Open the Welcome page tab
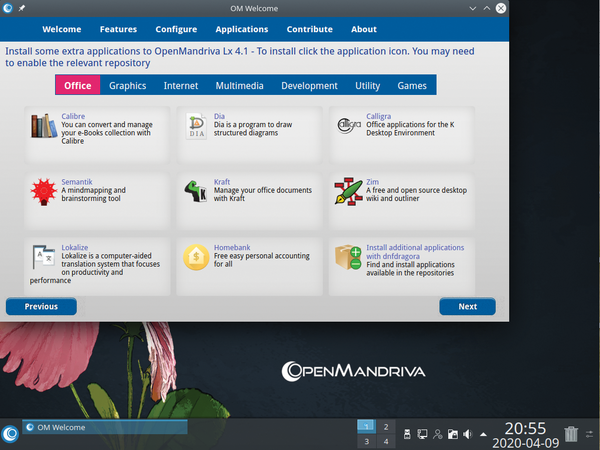 62,29
